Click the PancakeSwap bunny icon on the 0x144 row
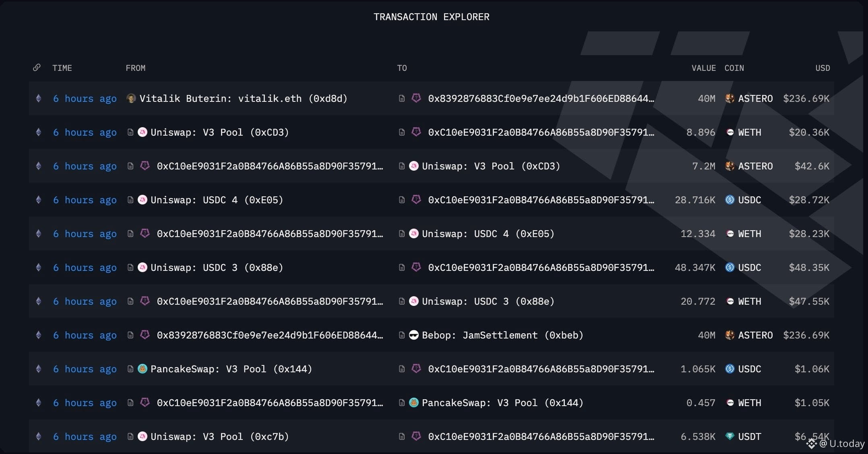This screenshot has width=868, height=454. coord(143,369)
